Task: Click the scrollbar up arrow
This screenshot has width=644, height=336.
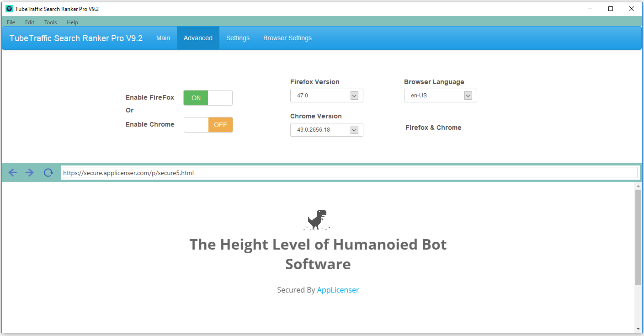Action: click(x=638, y=186)
